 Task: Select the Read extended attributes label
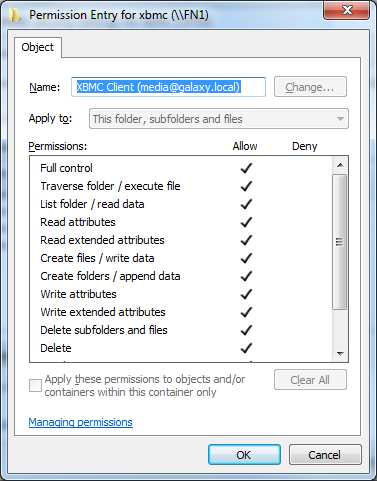(102, 240)
